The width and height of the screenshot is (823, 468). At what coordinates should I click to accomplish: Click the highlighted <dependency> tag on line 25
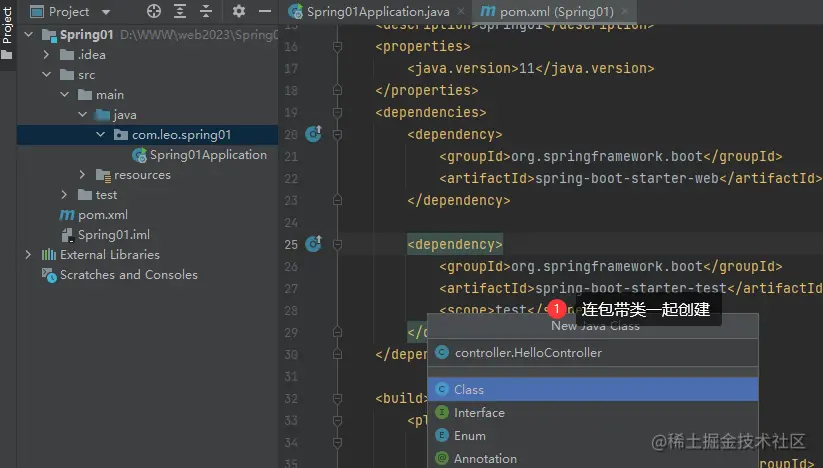pos(455,244)
